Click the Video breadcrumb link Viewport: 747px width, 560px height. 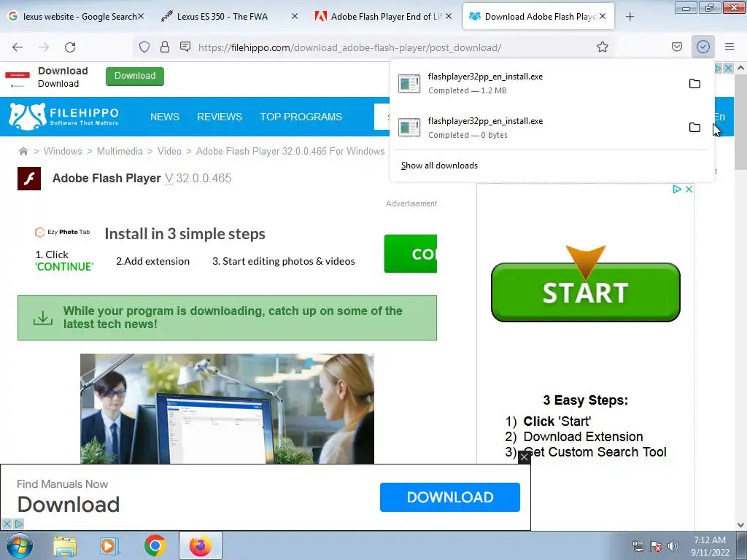[169, 152]
